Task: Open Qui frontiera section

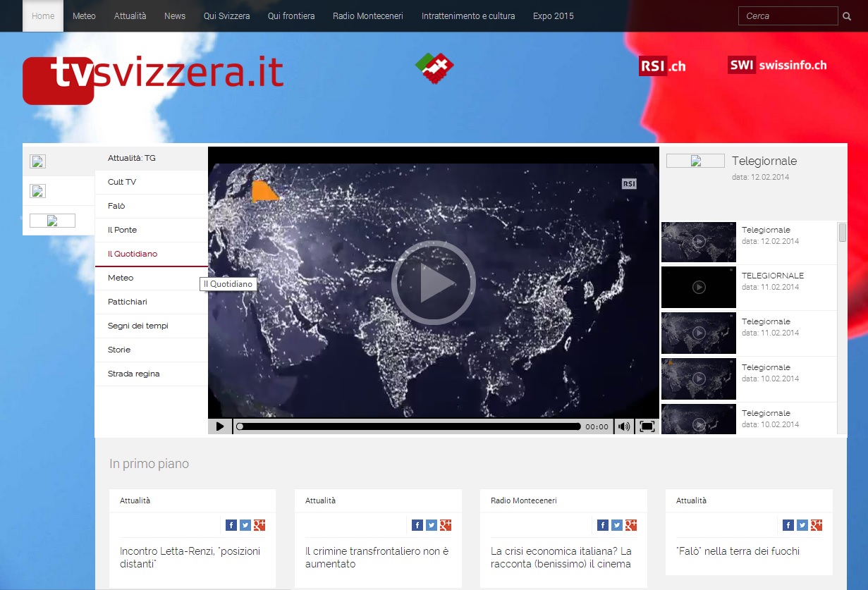Action: pos(291,16)
